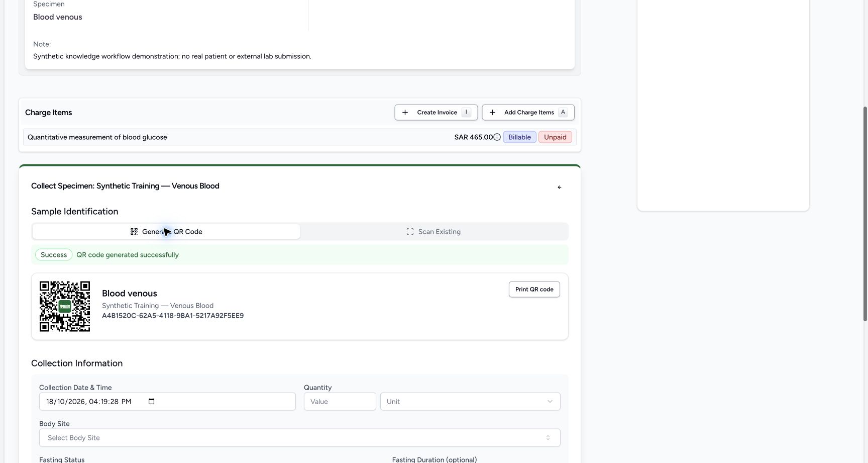
Task: Open the Unit dropdown
Action: tap(470, 402)
